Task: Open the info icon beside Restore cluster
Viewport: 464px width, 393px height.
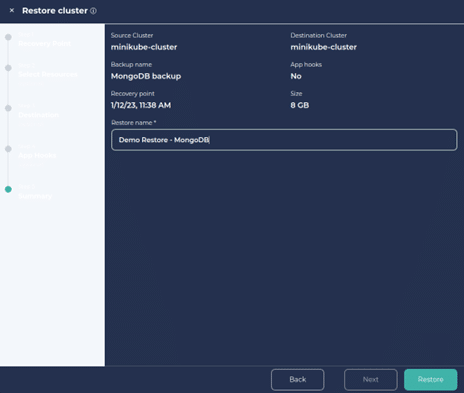Action: coord(94,11)
